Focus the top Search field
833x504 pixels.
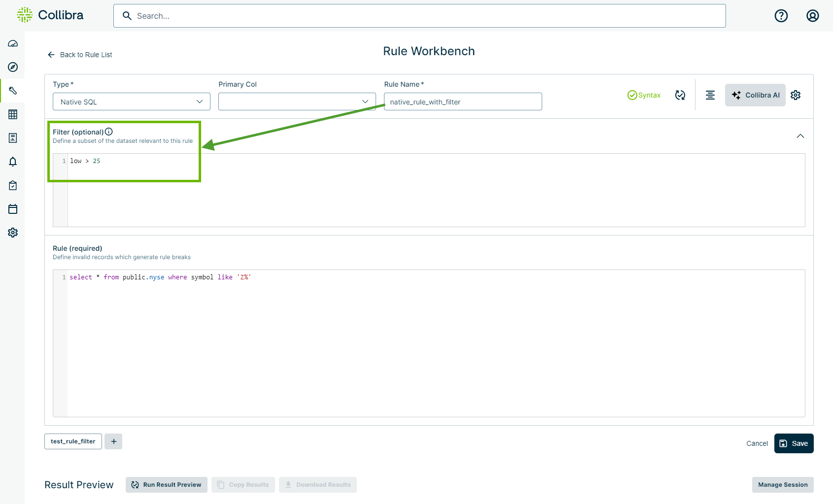coord(419,16)
